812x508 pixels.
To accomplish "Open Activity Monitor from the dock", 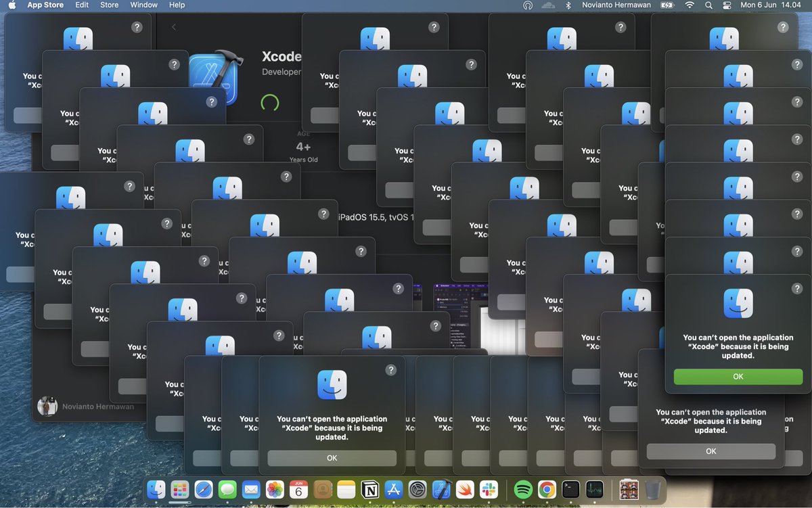I will point(595,489).
